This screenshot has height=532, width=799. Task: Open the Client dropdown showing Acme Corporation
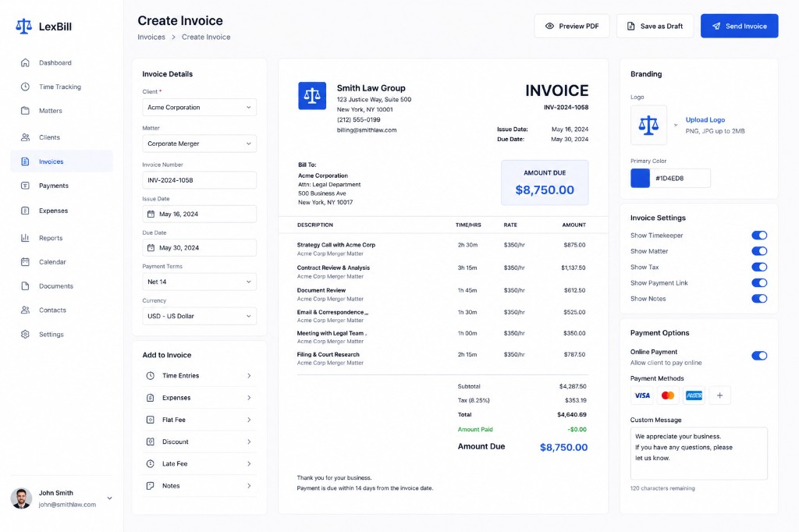point(199,108)
